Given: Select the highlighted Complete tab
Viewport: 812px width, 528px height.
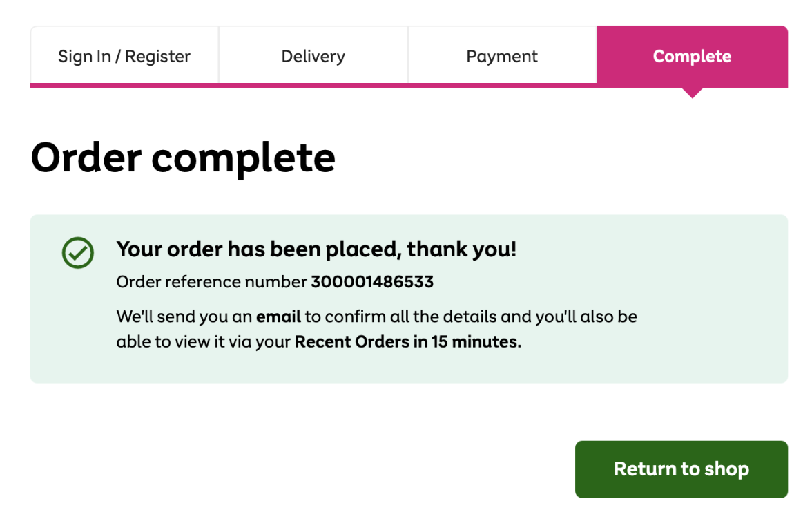Looking at the screenshot, I should tap(692, 56).
